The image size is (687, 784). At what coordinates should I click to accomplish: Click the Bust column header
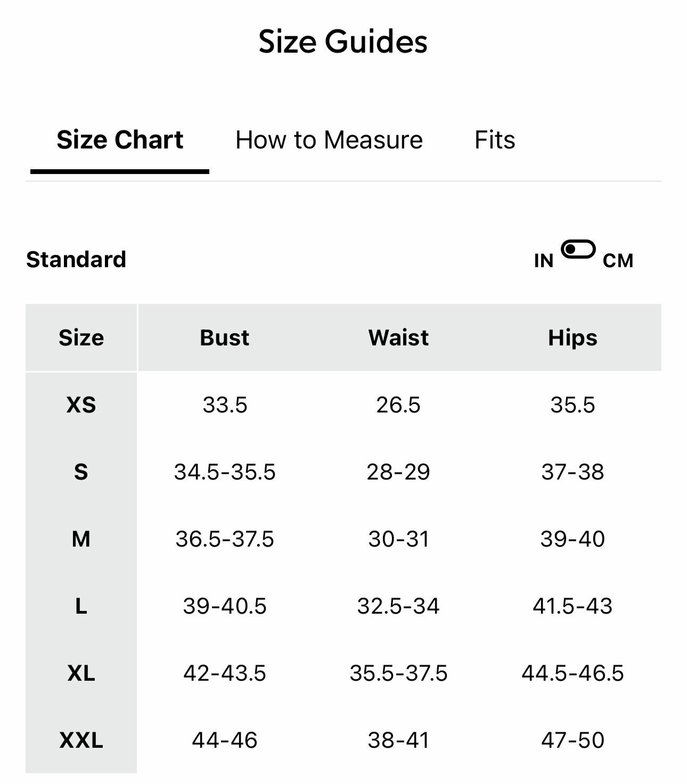(x=224, y=338)
